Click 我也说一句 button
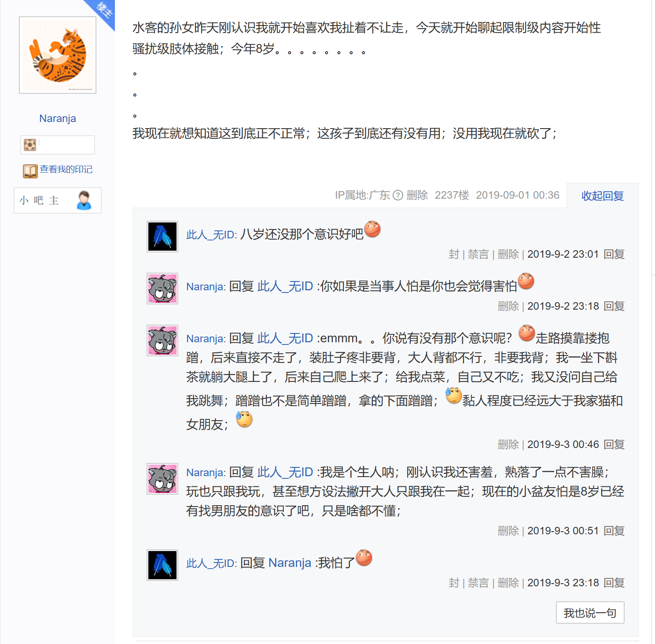The height and width of the screenshot is (644, 655). [590, 613]
